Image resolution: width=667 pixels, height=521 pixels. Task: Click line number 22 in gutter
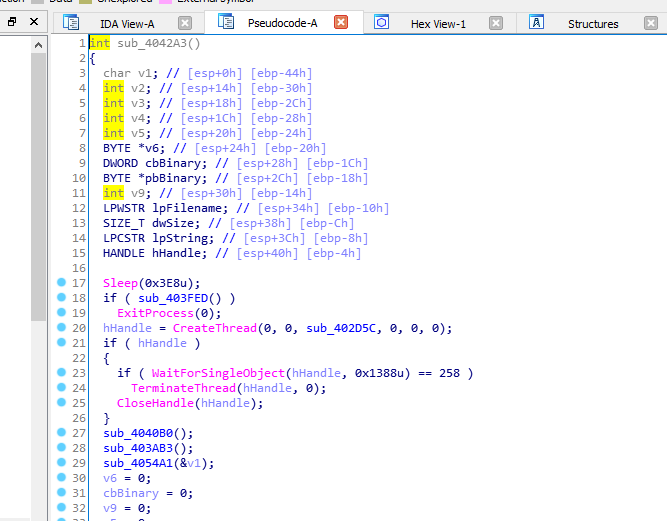click(x=79, y=359)
